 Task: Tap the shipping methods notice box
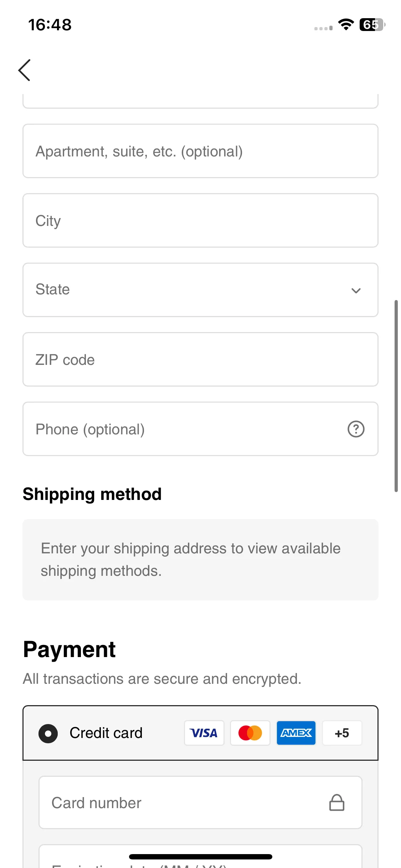click(200, 559)
